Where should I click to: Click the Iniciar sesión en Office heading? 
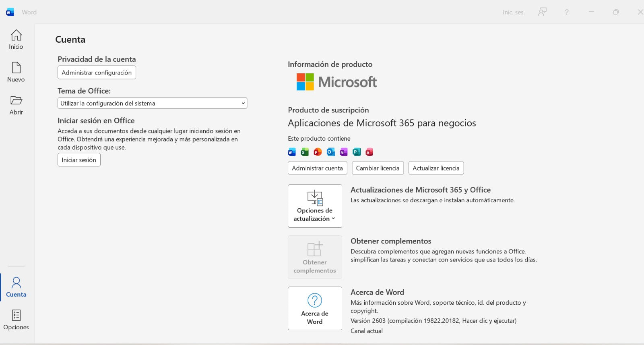[x=96, y=121]
